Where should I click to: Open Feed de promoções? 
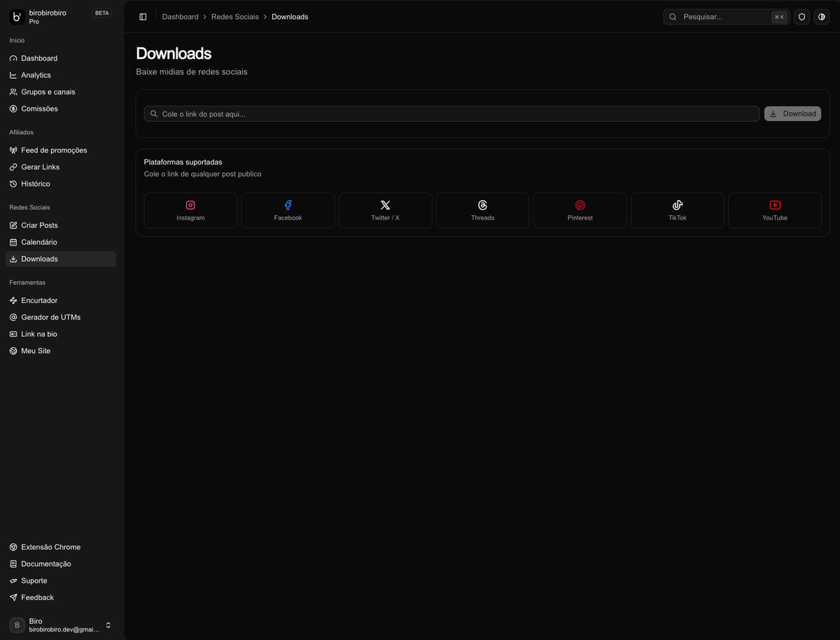pyautogui.click(x=61, y=150)
